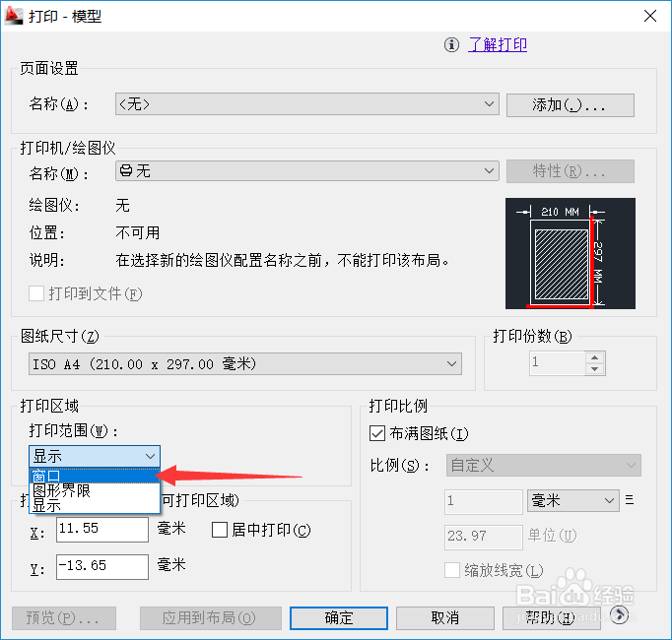
Task: Open the 图纸尺寸 ISO A4 dropdown
Action: coord(245,364)
